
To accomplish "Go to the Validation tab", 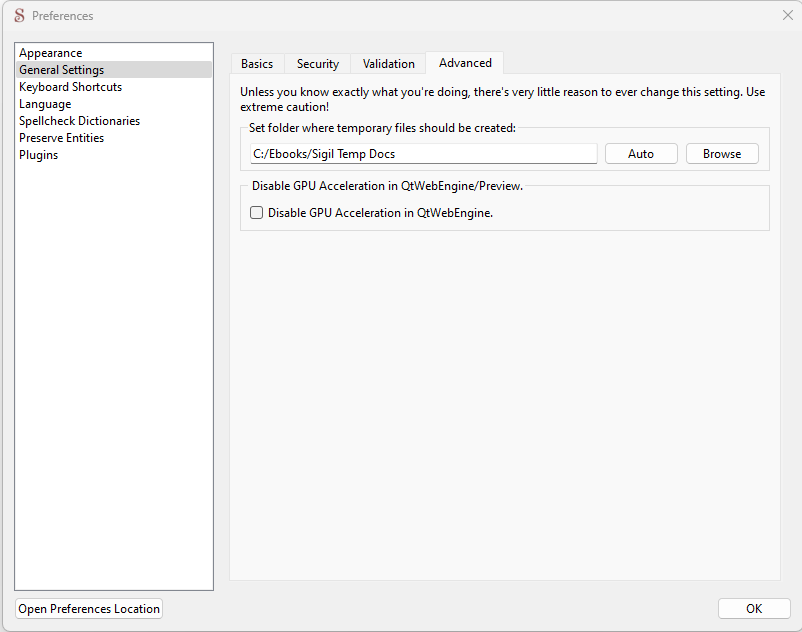I will point(388,64).
